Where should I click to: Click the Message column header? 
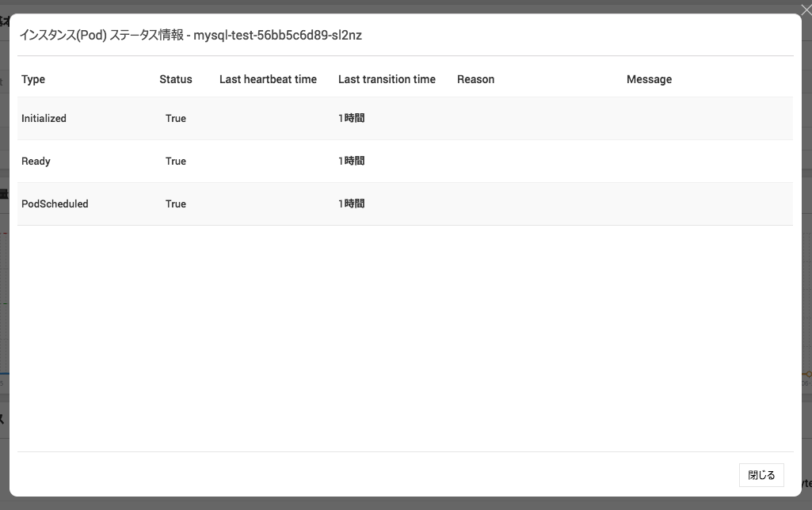click(x=649, y=79)
